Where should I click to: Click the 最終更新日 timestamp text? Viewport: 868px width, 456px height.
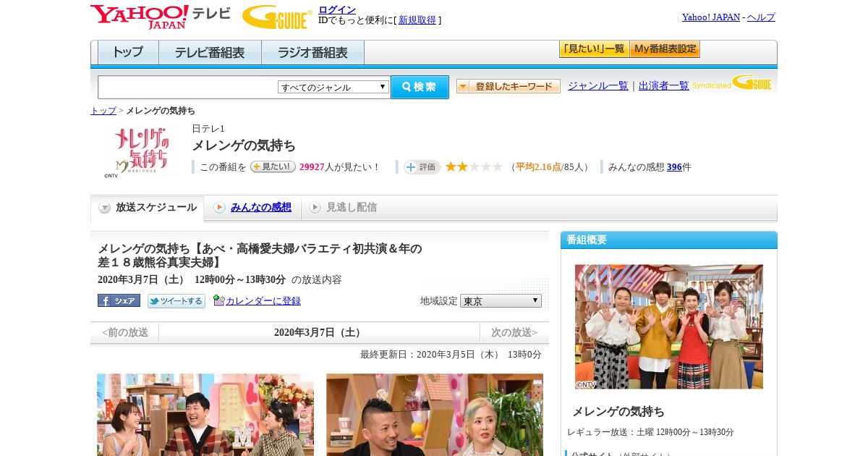(x=451, y=355)
